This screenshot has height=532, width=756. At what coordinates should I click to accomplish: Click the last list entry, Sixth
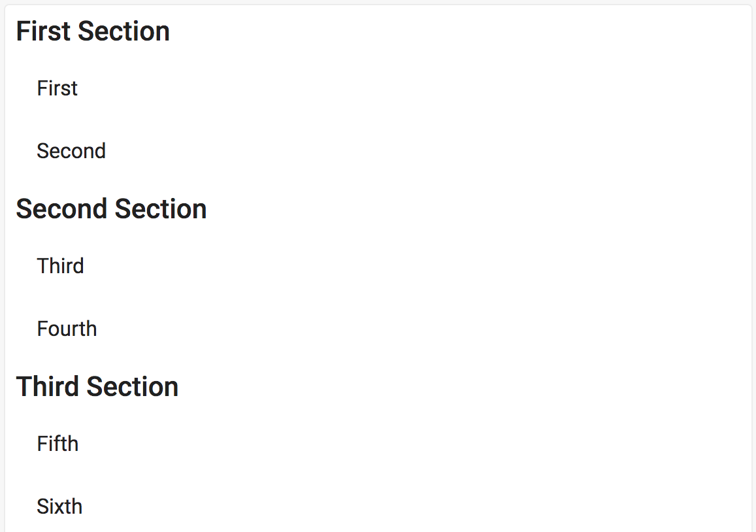tap(59, 507)
